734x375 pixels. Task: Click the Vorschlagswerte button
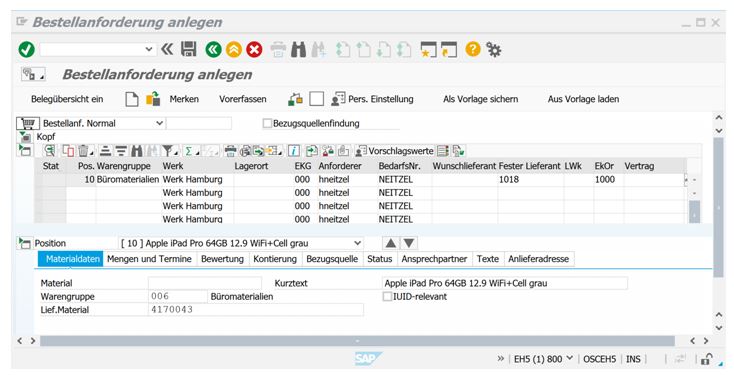[x=394, y=151]
